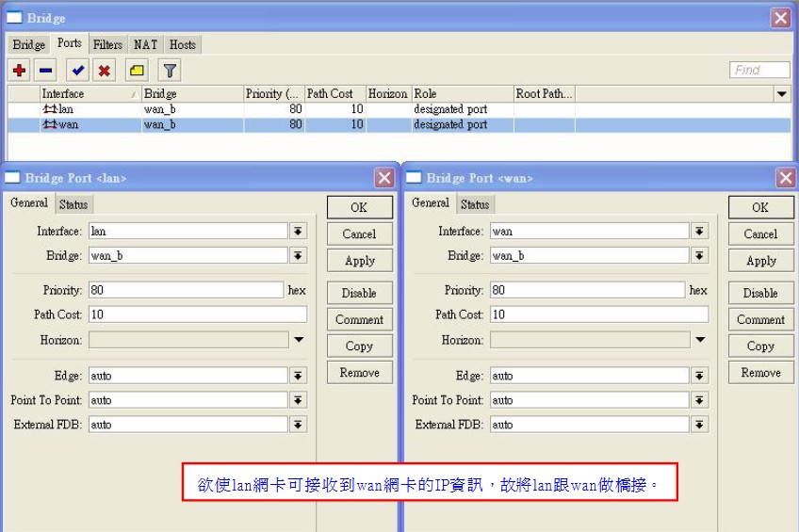799x532 pixels.
Task: Open the Bridge Port wan window title icon
Action: (x=414, y=178)
